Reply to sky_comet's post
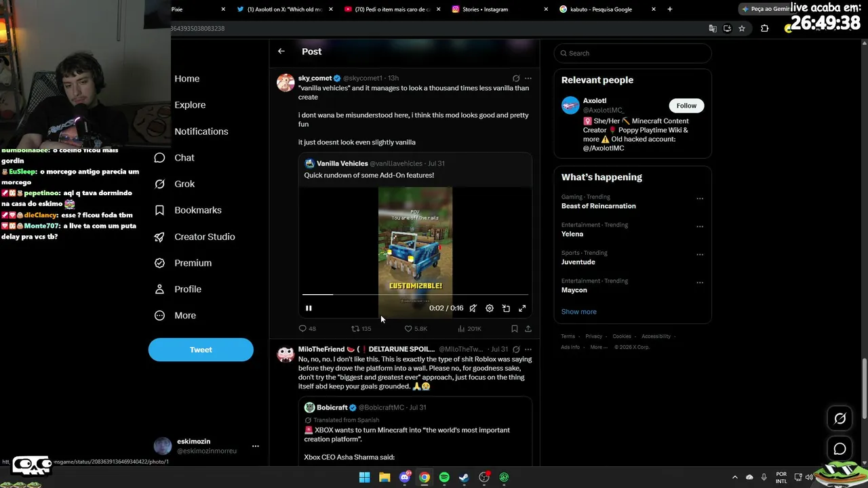Screen dimensions: 868x488 click(307, 329)
